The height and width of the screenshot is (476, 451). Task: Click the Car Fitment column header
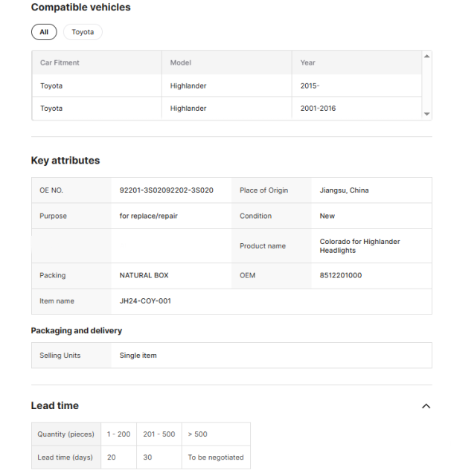[60, 62]
